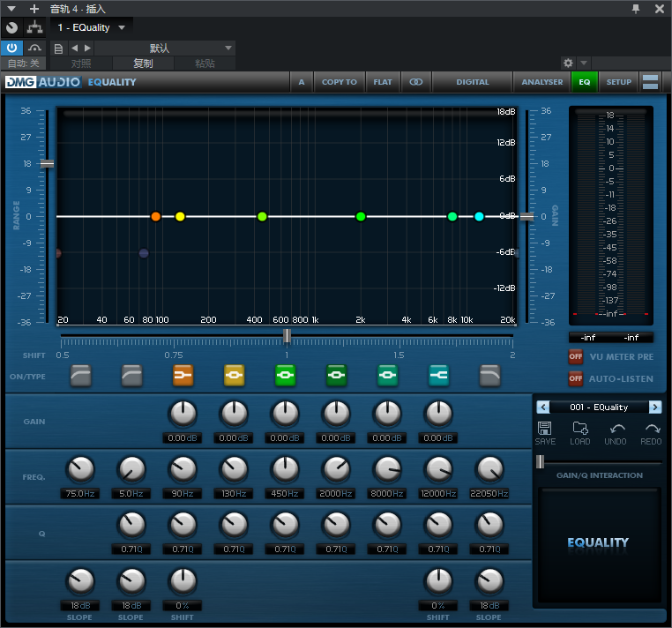
Task: Click the Undo arrow icon
Action: click(616, 429)
